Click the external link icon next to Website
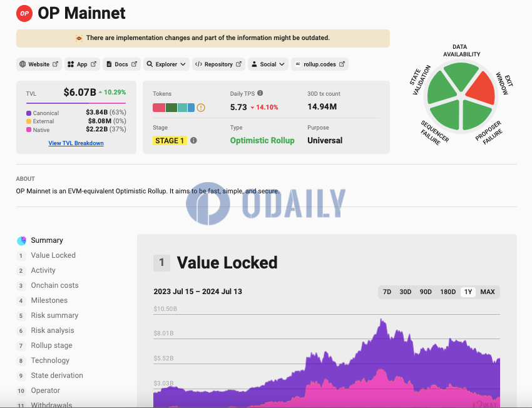The image size is (532, 408). tap(55, 64)
